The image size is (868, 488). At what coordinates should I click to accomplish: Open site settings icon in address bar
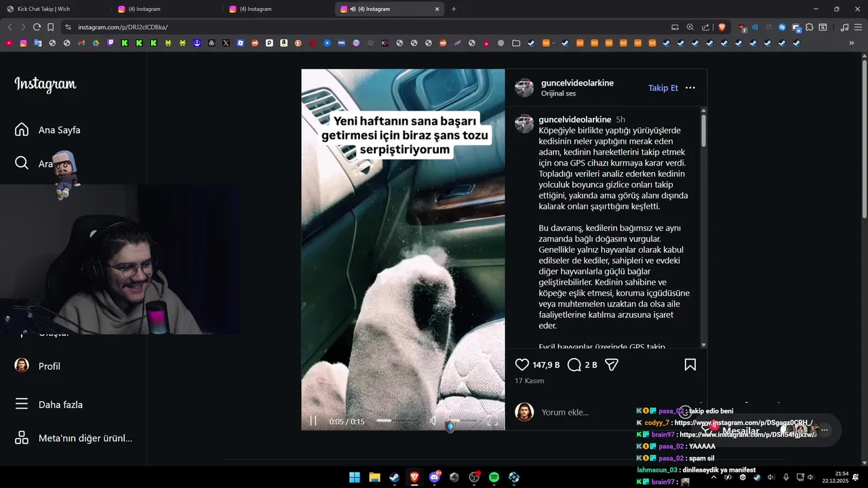pyautogui.click(x=68, y=27)
